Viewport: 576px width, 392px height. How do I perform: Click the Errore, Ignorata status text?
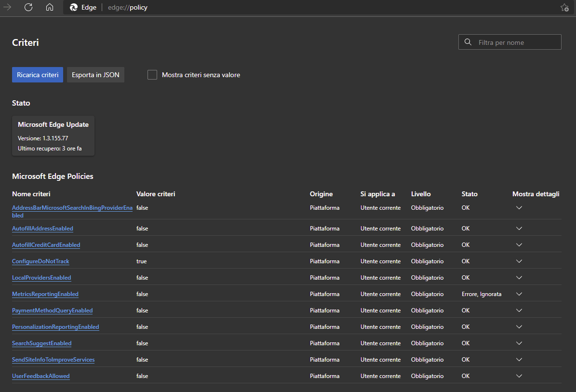click(481, 294)
